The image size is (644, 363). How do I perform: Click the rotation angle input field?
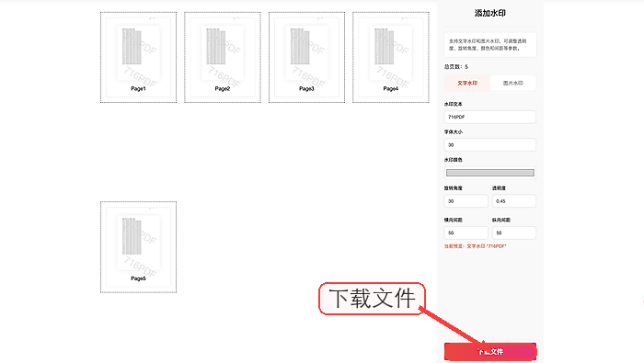[x=466, y=201]
